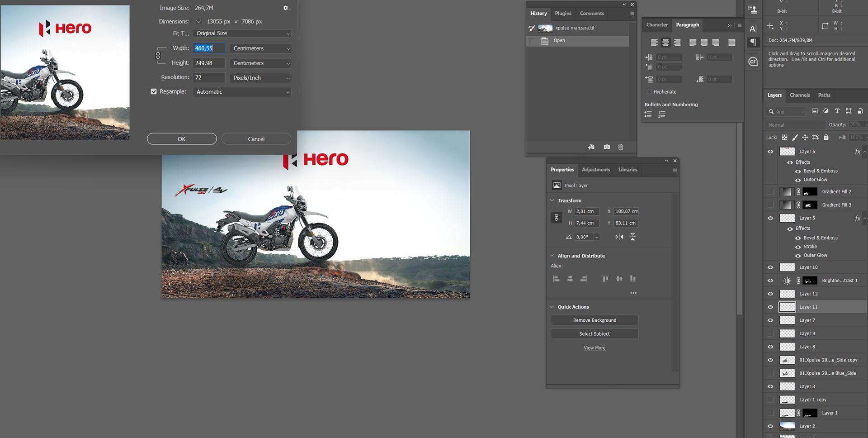Filter layers for type layers

837,111
